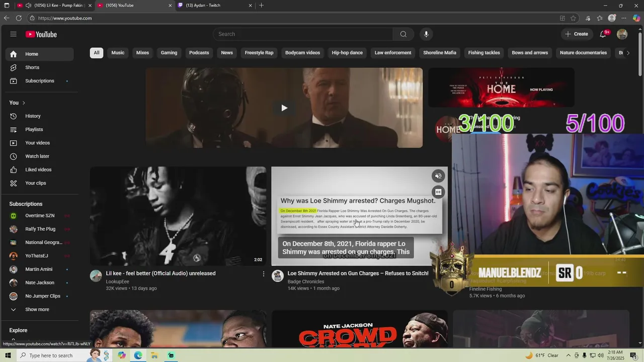Open the Copilot icon in Edge toolbar
644x362 pixels.
(x=636, y=18)
